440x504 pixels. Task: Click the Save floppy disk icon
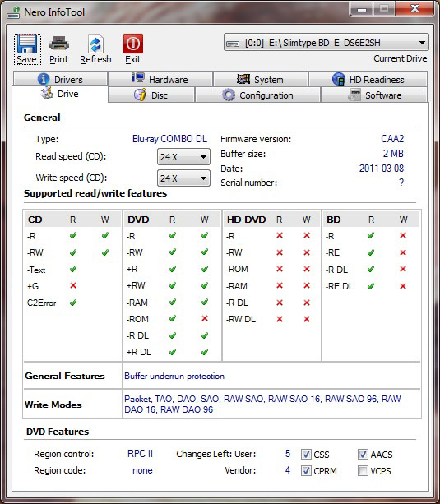[27, 44]
